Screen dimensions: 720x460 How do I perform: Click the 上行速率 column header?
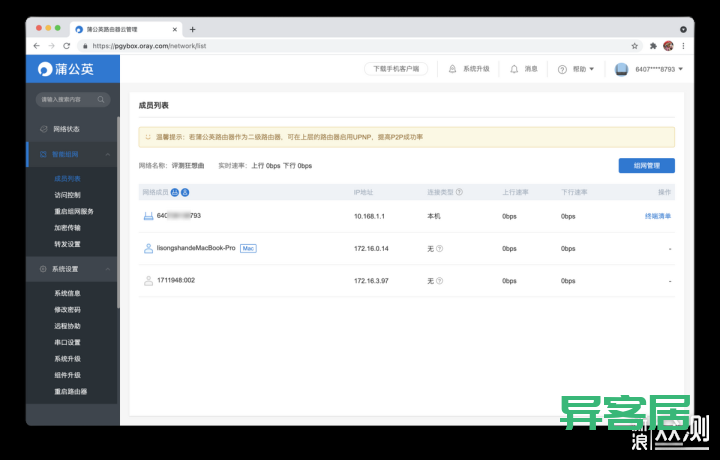pyautogui.click(x=515, y=192)
